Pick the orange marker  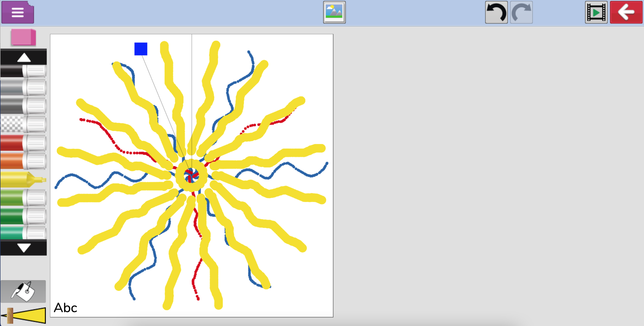[x=24, y=161]
